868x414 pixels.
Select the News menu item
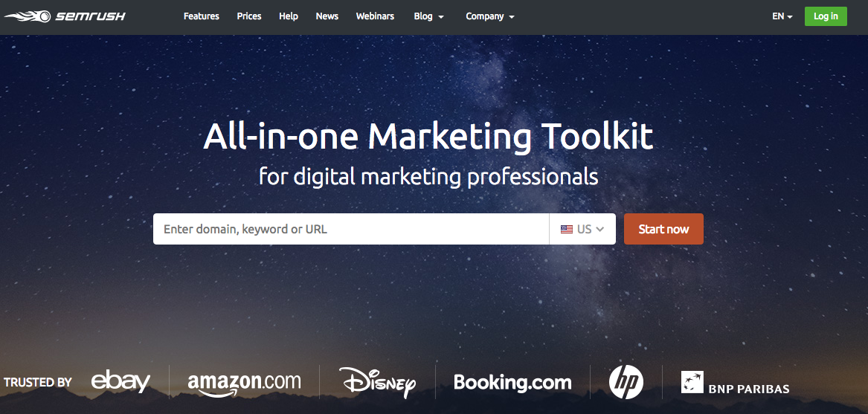point(327,16)
